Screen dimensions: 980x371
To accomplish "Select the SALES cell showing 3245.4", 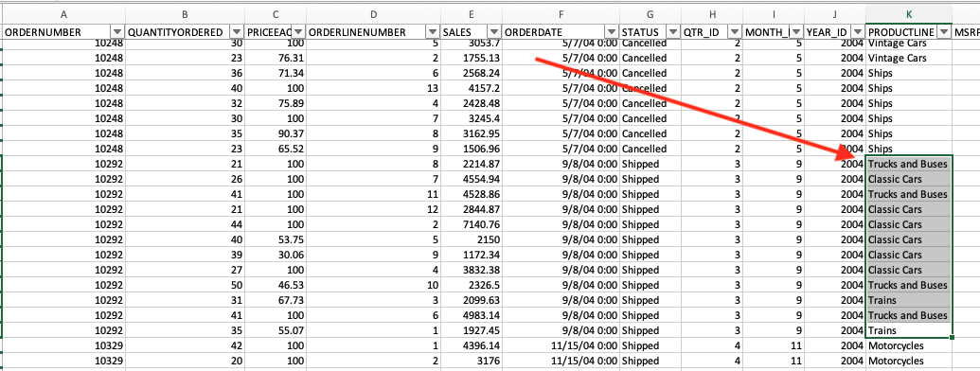I will point(471,118).
